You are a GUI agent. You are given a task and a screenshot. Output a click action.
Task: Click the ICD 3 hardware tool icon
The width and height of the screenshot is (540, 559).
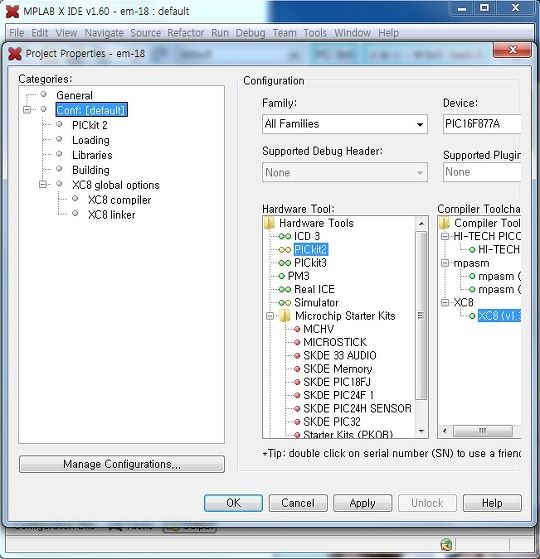(x=284, y=236)
